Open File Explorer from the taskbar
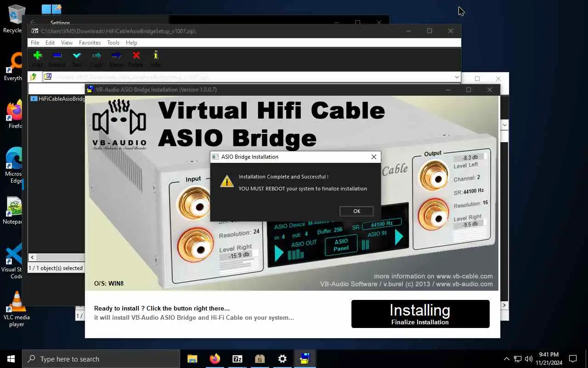The height and width of the screenshot is (368, 588). (x=192, y=359)
